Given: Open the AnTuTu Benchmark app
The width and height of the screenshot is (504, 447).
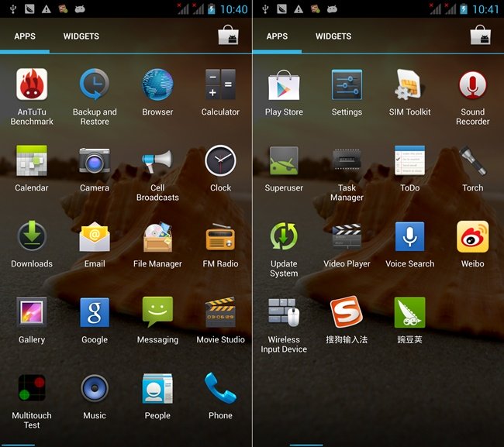Looking at the screenshot, I should point(32,85).
